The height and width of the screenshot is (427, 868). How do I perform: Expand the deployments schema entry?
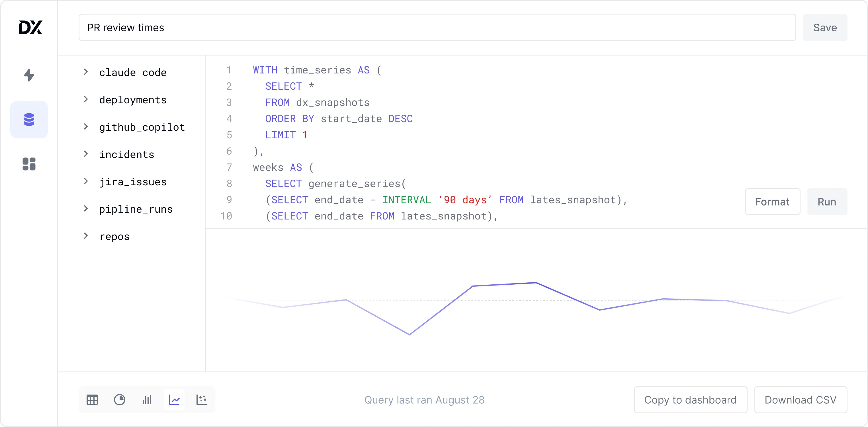(x=86, y=99)
